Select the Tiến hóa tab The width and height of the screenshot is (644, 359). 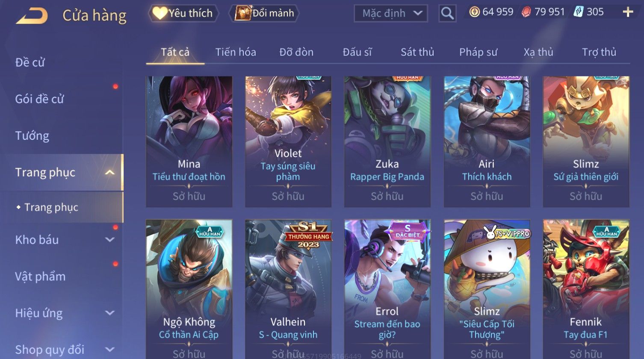236,52
